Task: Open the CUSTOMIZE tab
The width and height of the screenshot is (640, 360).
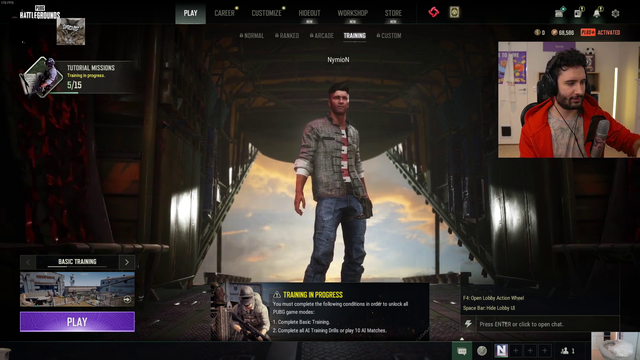Action: coord(267,13)
